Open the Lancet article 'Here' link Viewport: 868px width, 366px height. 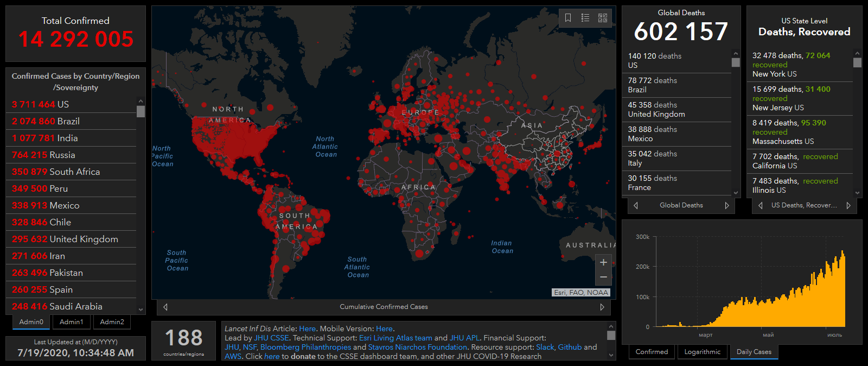307,329
